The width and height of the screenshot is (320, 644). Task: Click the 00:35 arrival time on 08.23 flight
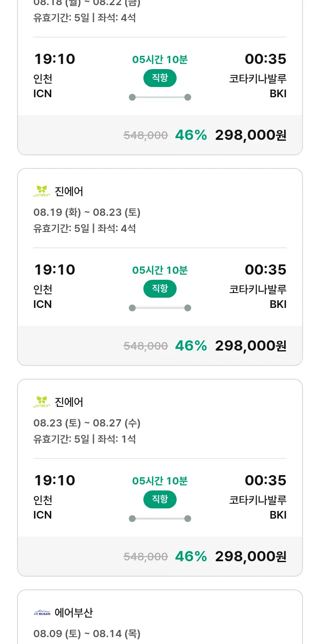[265, 480]
